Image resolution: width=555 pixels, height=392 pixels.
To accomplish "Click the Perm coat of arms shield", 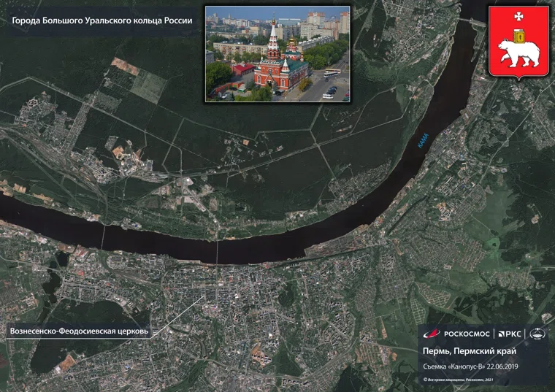I will point(518,42).
